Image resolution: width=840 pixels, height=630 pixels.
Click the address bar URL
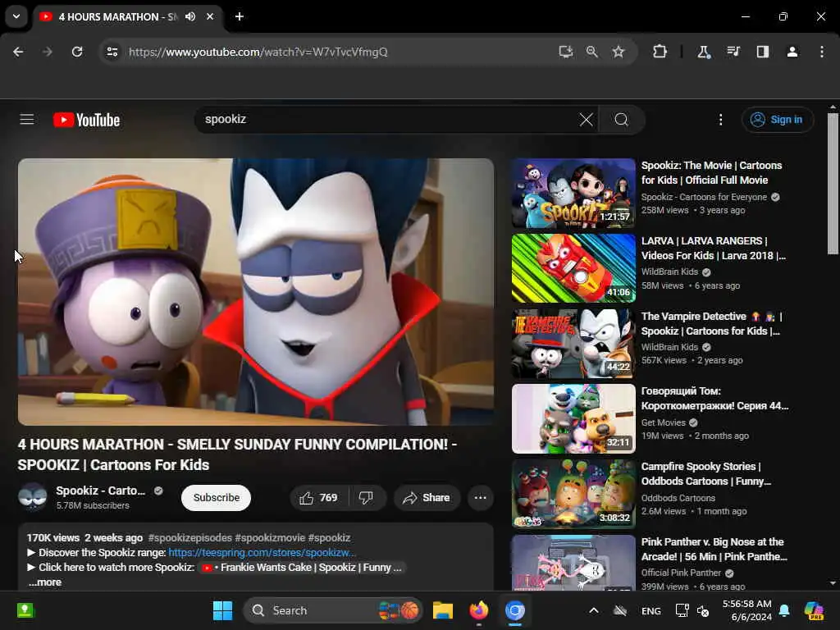tap(258, 52)
